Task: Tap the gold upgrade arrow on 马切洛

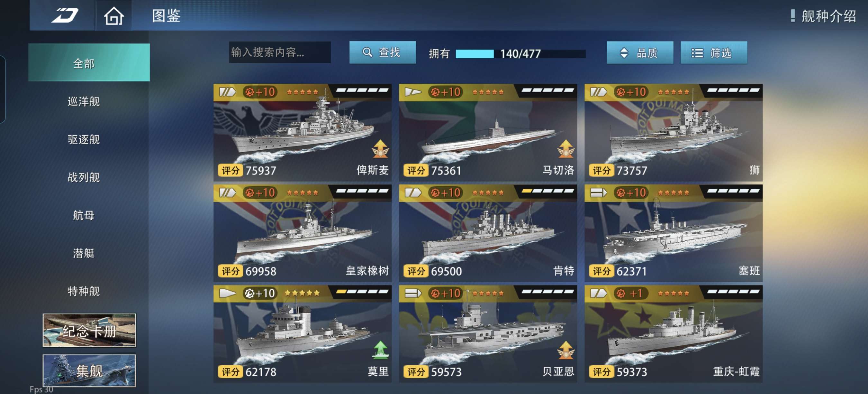Action: pyautogui.click(x=566, y=149)
